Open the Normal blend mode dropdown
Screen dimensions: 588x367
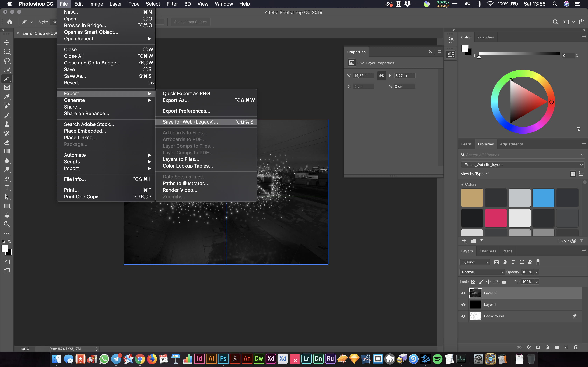tap(482, 272)
